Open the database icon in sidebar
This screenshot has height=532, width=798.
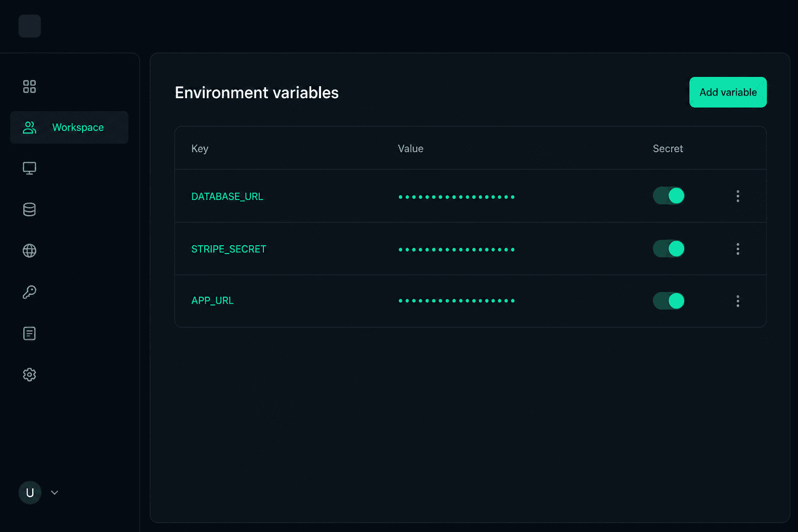click(x=30, y=209)
